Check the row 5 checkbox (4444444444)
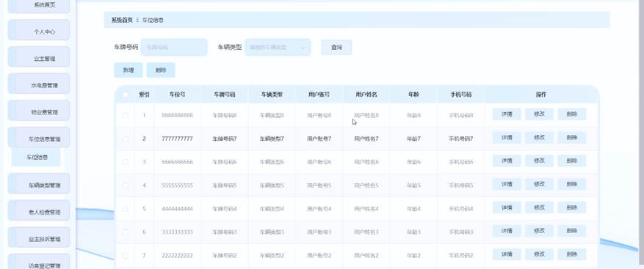This screenshot has width=644, height=269. pyautogui.click(x=126, y=209)
